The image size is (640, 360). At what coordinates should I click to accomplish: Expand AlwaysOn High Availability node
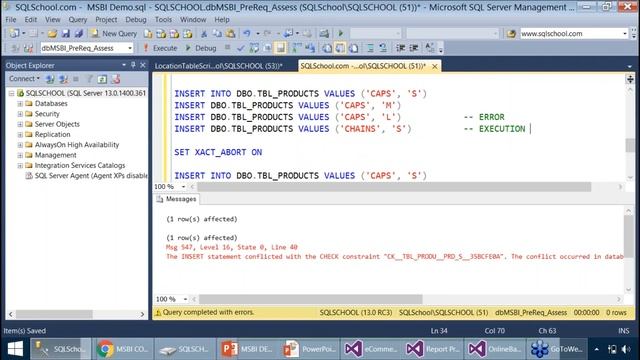tap(20, 145)
